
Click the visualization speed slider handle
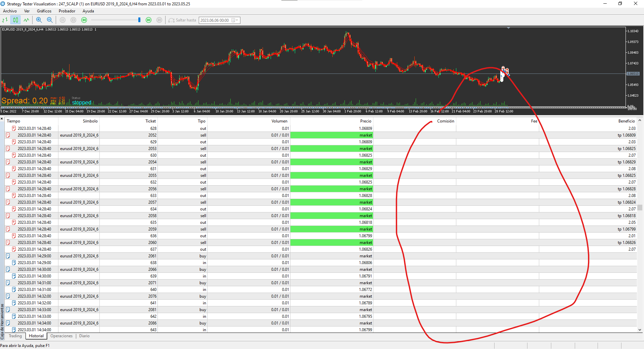click(139, 20)
